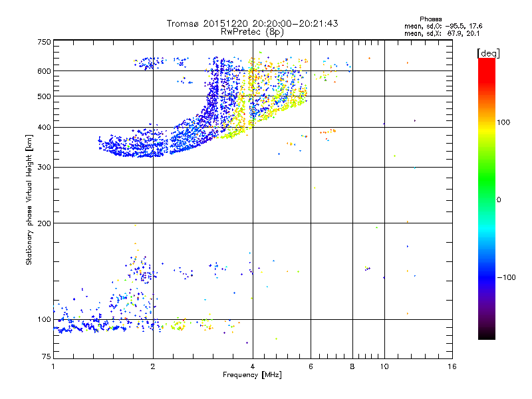Click the colorbar '100' tick label
Image resolution: width=532 pixels, height=399 pixels.
click(x=503, y=122)
